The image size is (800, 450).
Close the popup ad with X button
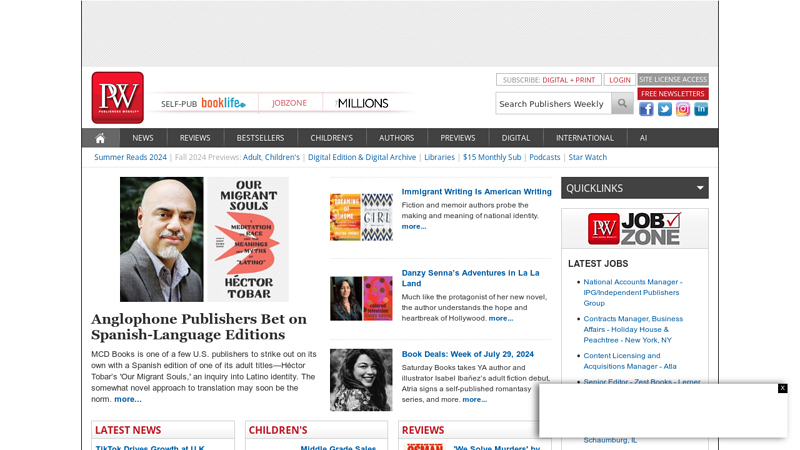tap(782, 388)
